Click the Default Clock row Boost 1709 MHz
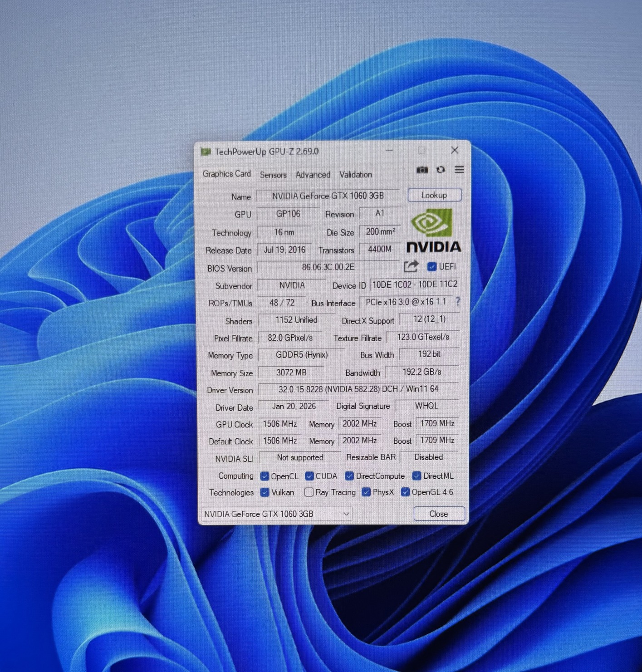This screenshot has height=672, width=642. (x=437, y=440)
